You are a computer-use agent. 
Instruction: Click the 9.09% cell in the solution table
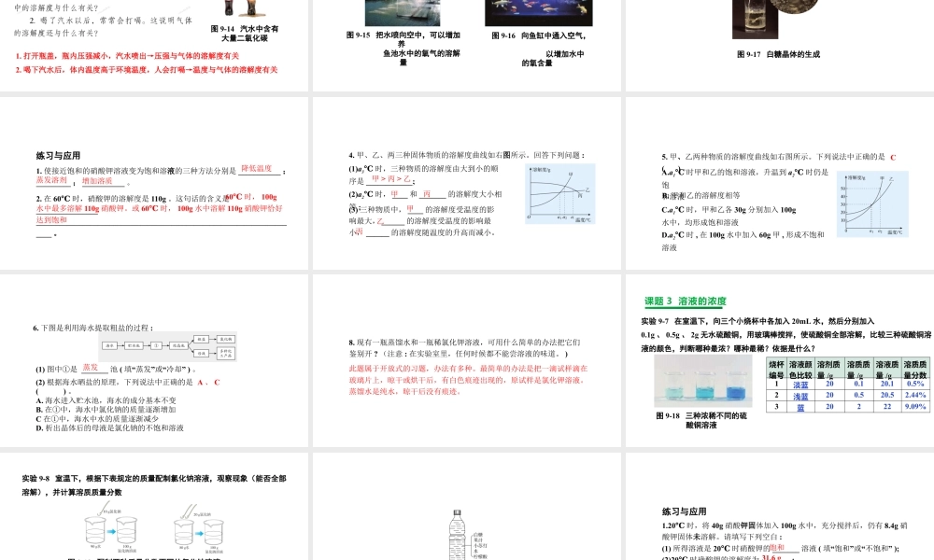pyautogui.click(x=916, y=404)
